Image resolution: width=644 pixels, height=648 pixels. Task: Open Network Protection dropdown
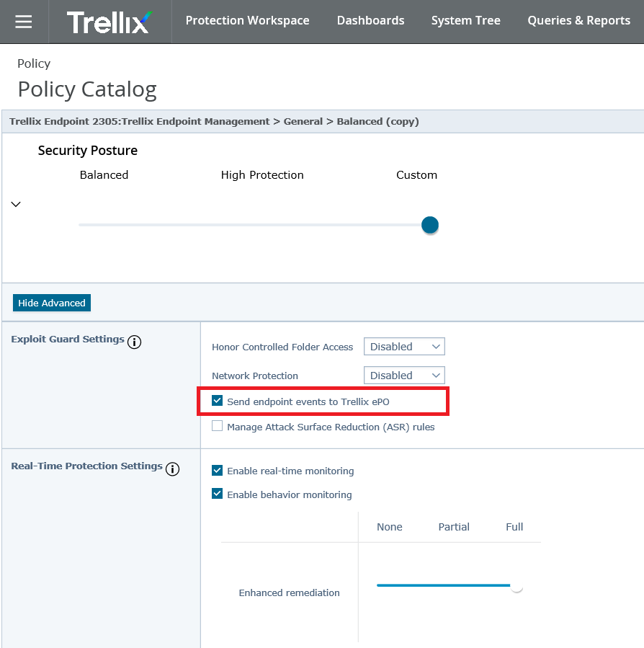[404, 376]
